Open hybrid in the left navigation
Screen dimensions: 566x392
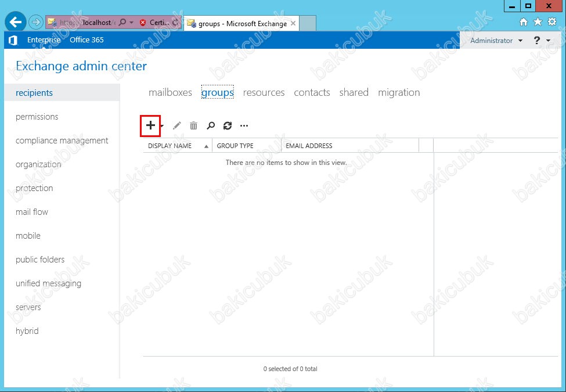(27, 331)
